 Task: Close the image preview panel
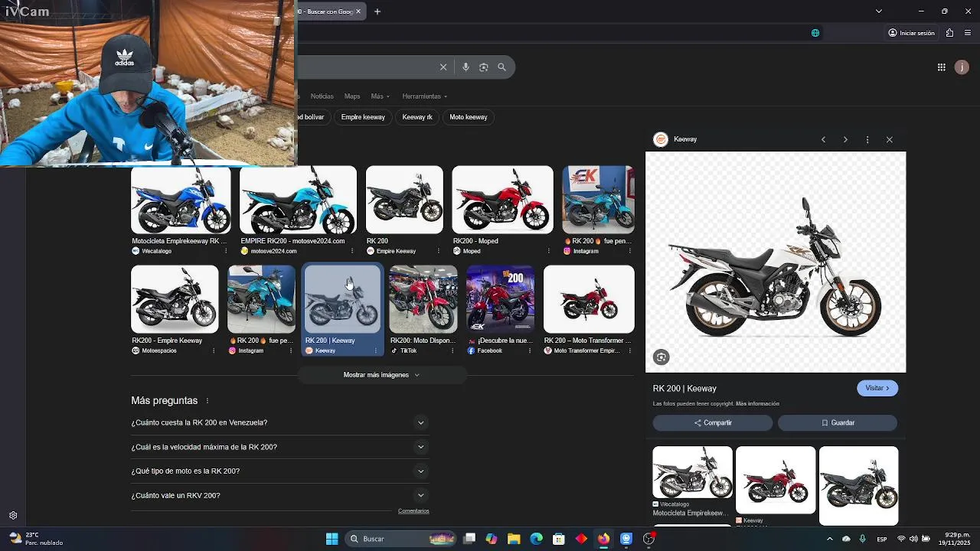click(890, 139)
